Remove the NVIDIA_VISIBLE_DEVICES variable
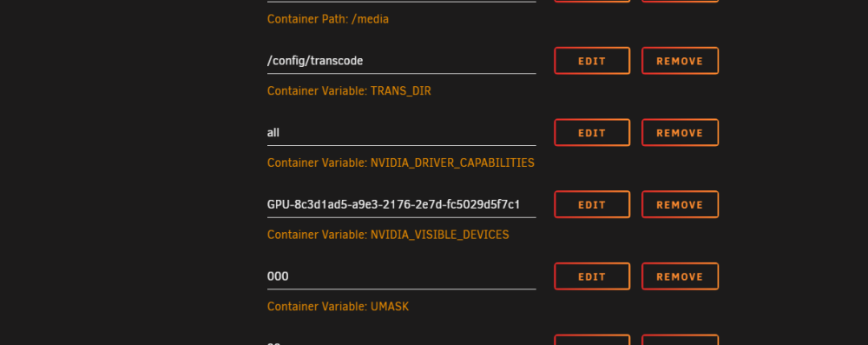The image size is (868, 345). [680, 205]
